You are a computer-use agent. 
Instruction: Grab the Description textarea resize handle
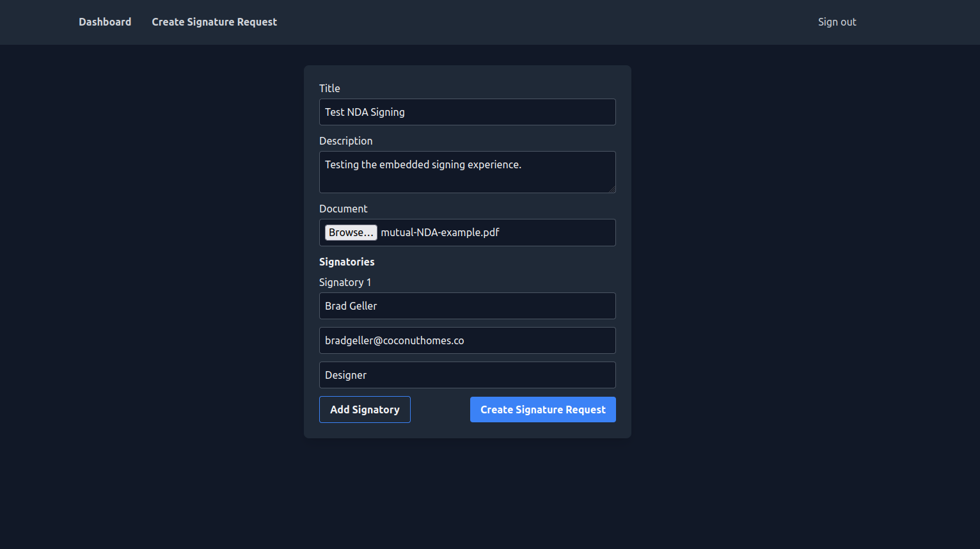[612, 189]
